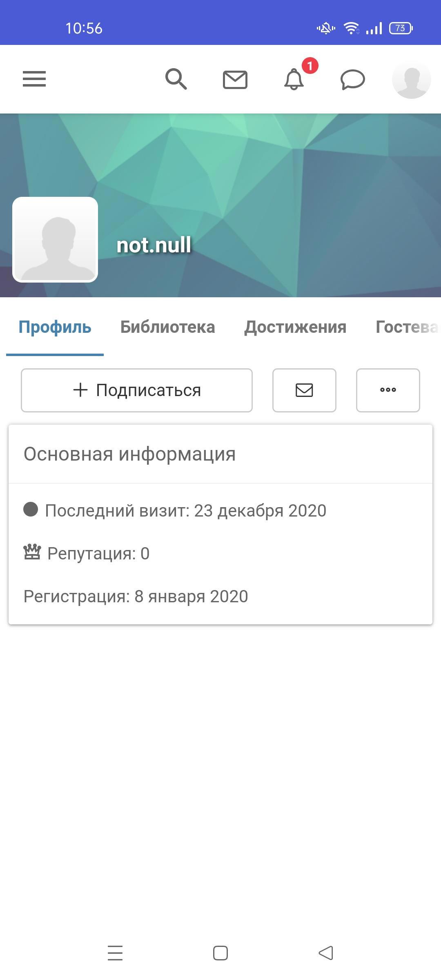Open your account avatar in top bar

[x=411, y=80]
